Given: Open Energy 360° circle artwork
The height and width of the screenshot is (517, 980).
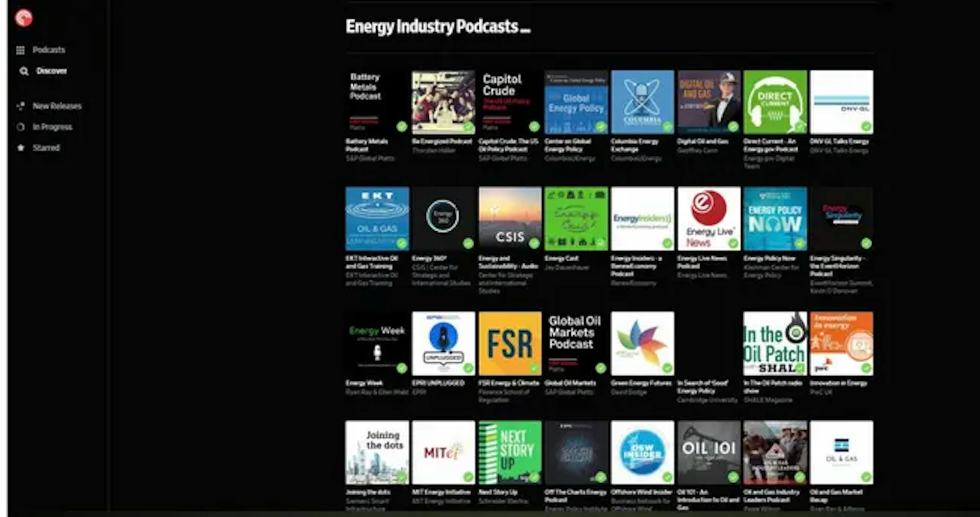Looking at the screenshot, I should (x=443, y=219).
